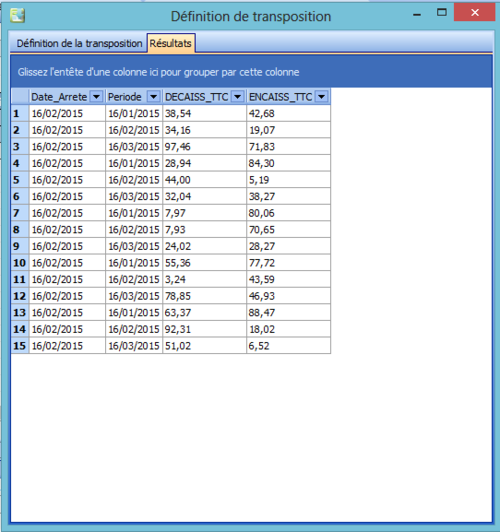Select DECAISS_TTC cell with value 97,46

205,147
